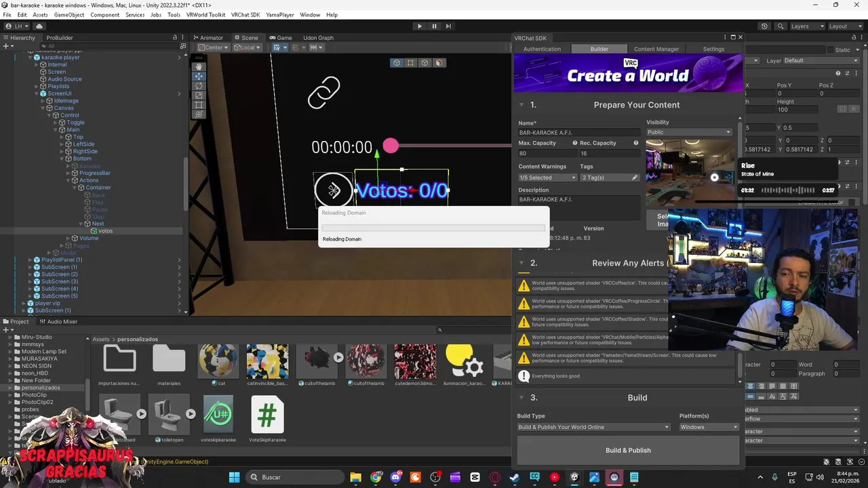Toggle the Static checkbox in Inspector
The image size is (868, 488).
831,50
